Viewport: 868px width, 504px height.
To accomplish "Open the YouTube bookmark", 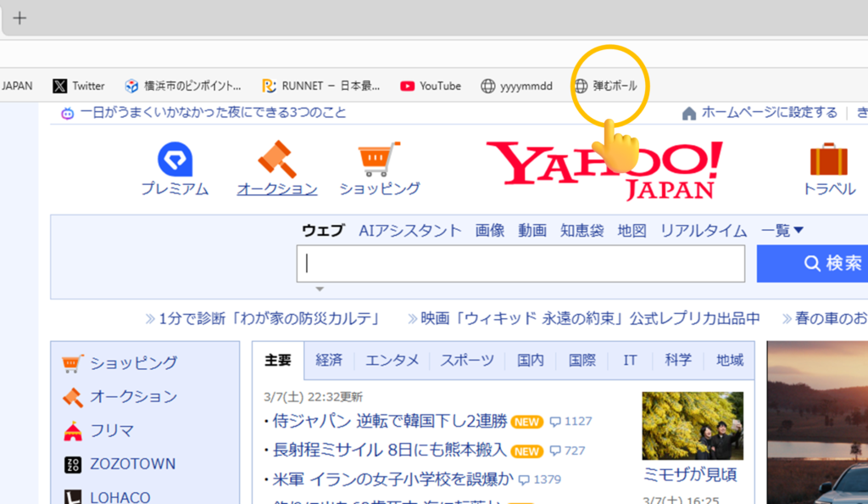I will 431,86.
